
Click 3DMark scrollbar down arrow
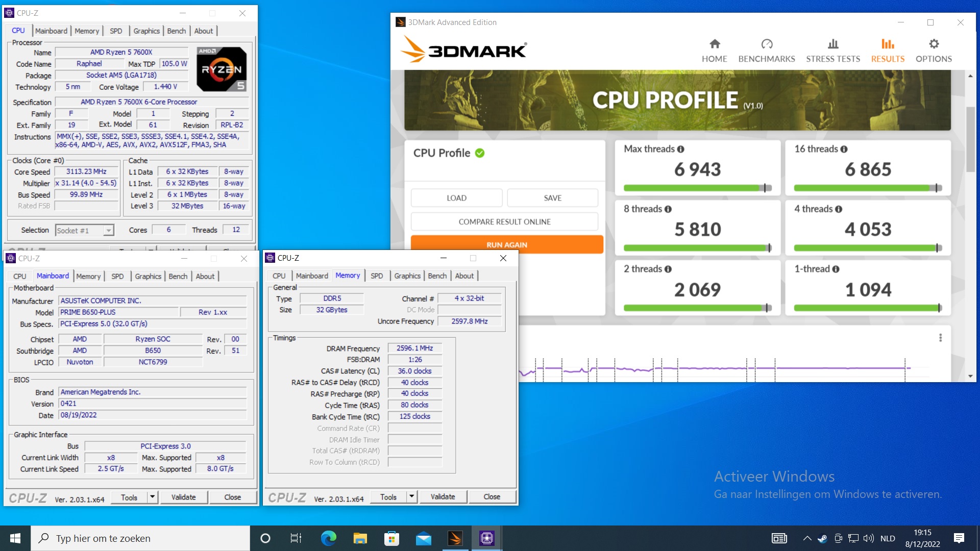click(x=970, y=377)
